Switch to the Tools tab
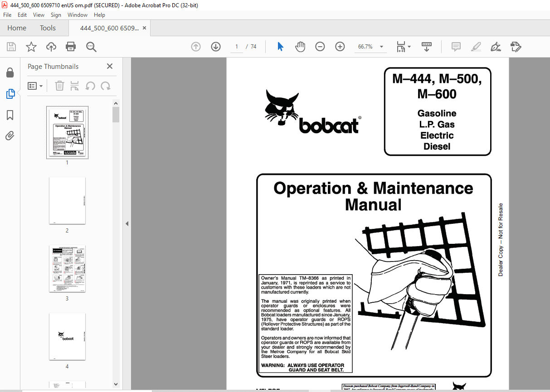Viewport: 550px width, 392px height. pyautogui.click(x=48, y=28)
